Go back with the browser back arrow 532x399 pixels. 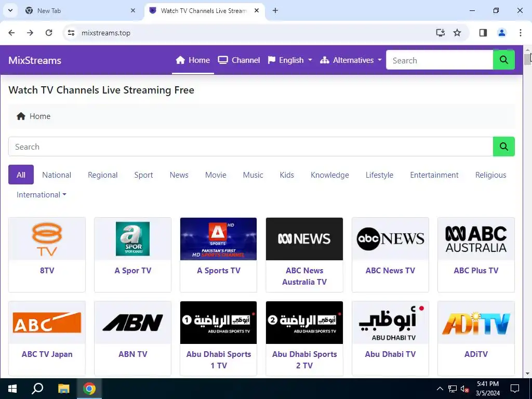pos(11,33)
